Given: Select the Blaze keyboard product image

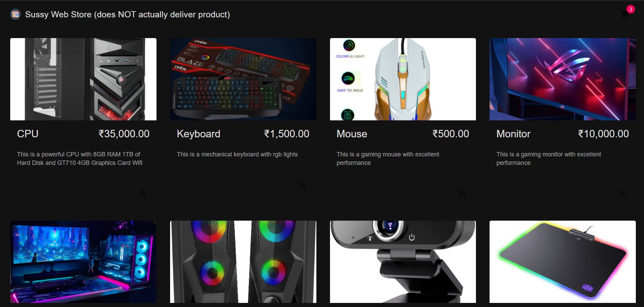Looking at the screenshot, I should click(x=243, y=79).
